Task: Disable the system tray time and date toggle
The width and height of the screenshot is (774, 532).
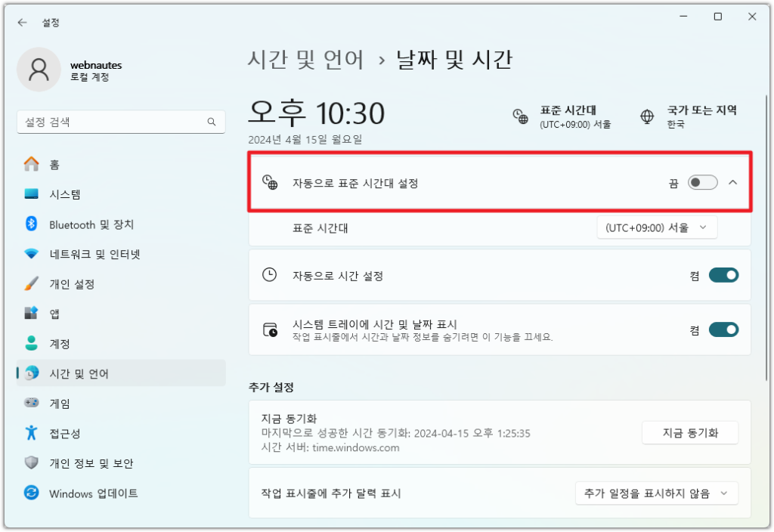Action: [x=723, y=329]
